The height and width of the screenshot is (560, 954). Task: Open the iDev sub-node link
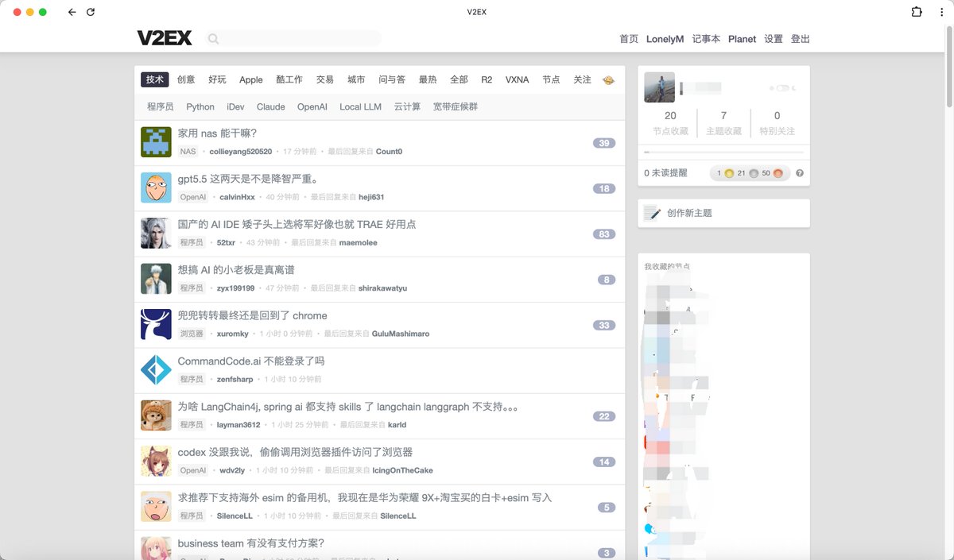(235, 106)
